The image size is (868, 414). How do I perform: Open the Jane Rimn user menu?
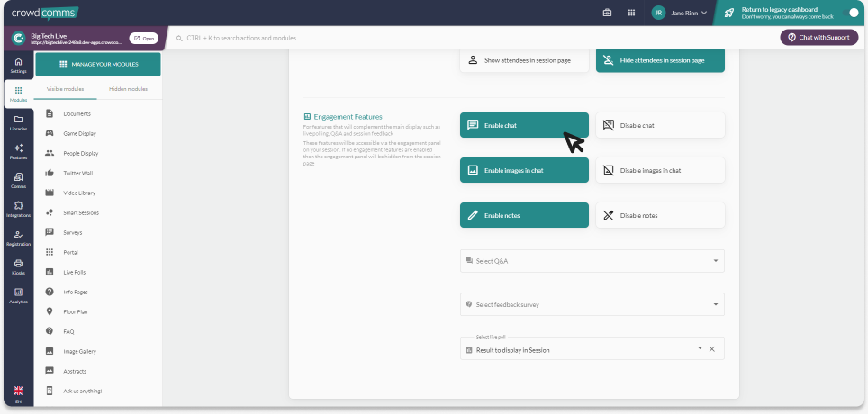680,13
